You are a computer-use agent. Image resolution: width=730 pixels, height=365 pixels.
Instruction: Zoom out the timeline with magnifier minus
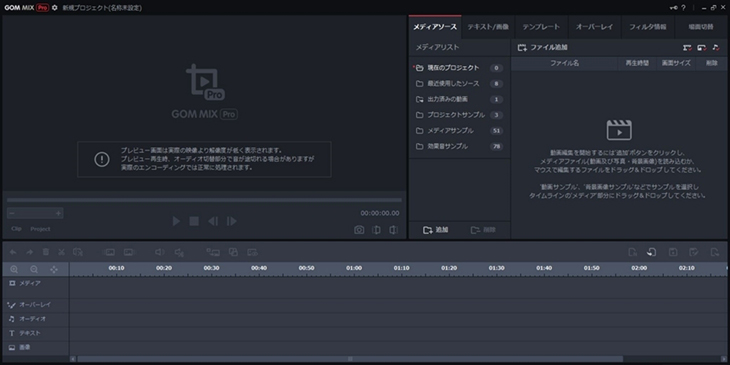(x=34, y=269)
